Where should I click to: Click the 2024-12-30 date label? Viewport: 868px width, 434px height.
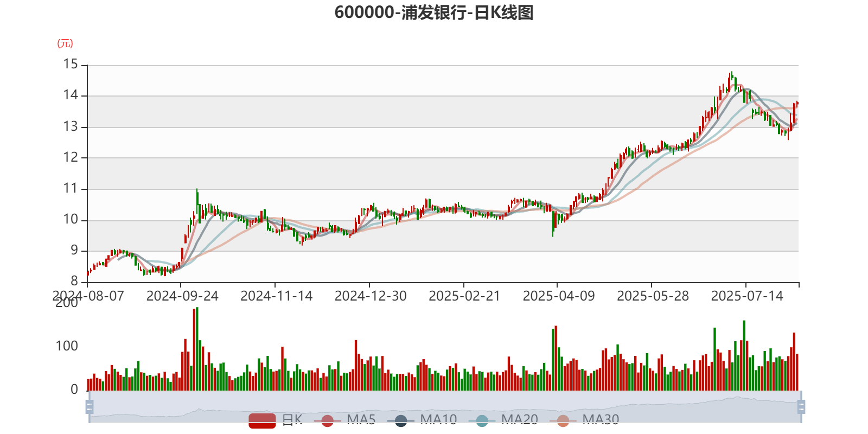tap(371, 296)
